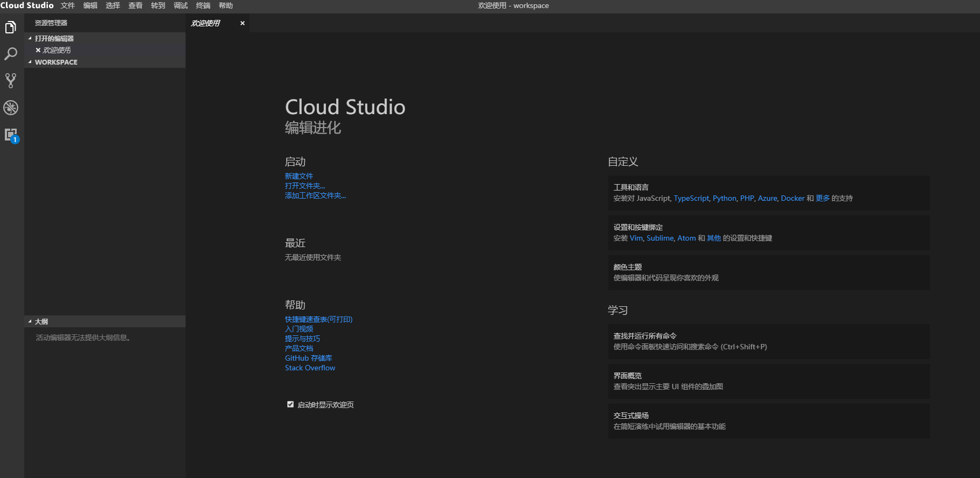
Task: Click 添加工作区文件夹... link
Action: pyautogui.click(x=316, y=195)
